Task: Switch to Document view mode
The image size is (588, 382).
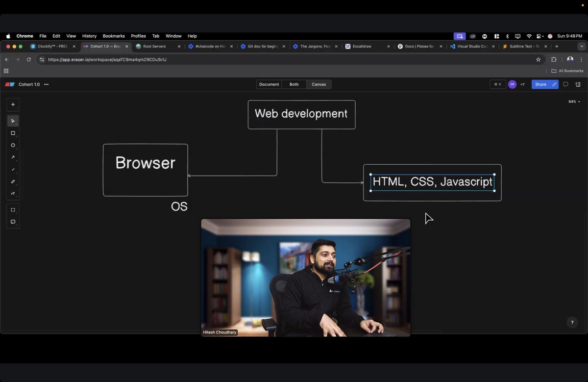Action: [x=269, y=84]
